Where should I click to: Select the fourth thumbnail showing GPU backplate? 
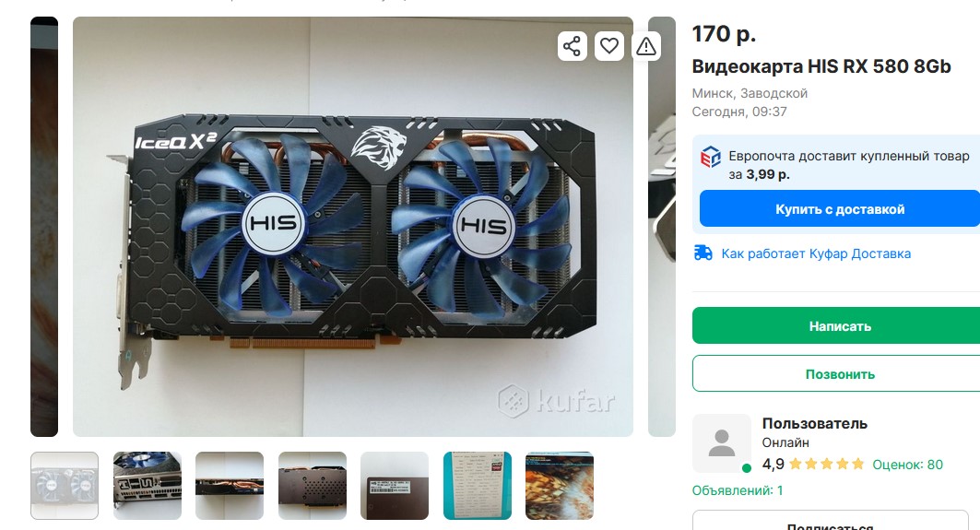point(313,486)
